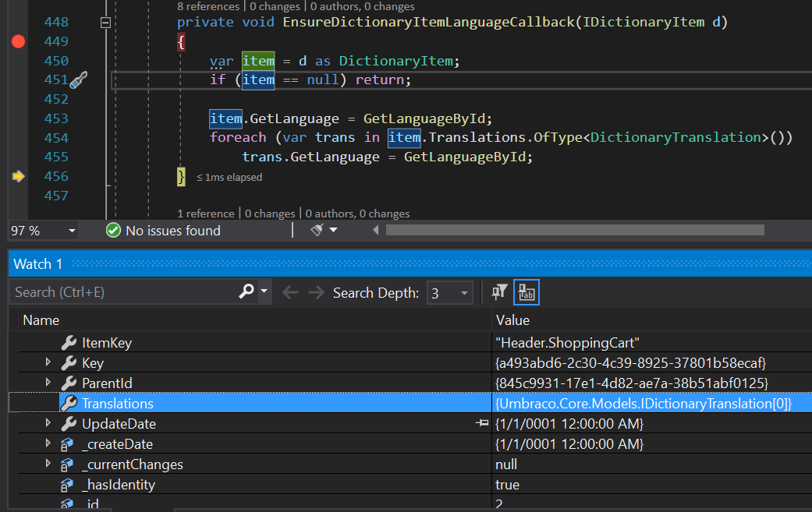Toggle the highlighted tab icon button
The image size is (812, 512).
(527, 292)
